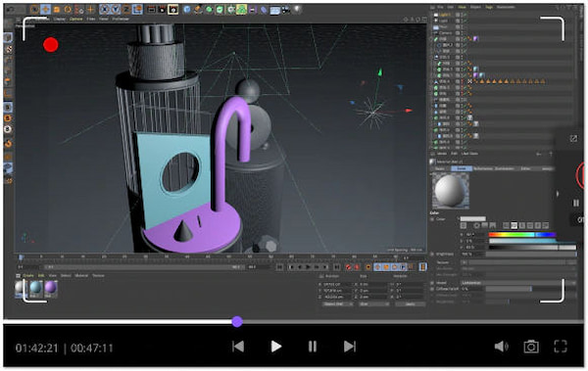588x371 pixels.
Task: Click the back arrow in the Attribute Manager
Action: point(539,154)
